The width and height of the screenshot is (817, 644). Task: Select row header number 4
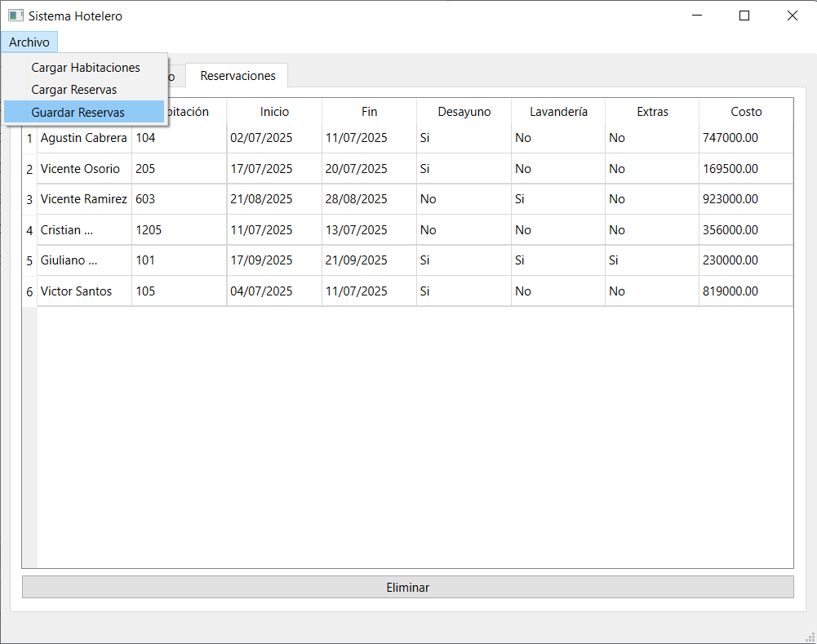29,230
